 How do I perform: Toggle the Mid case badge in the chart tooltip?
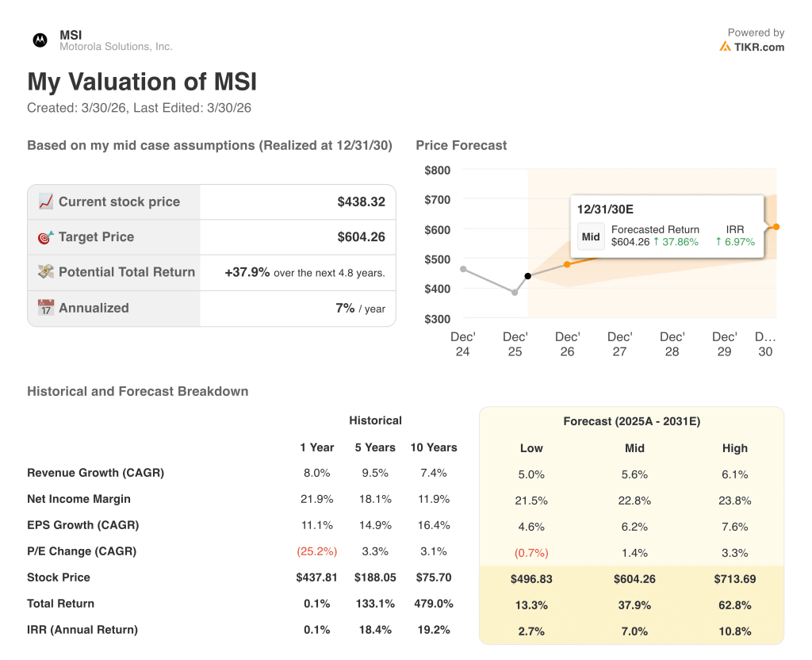pos(591,236)
